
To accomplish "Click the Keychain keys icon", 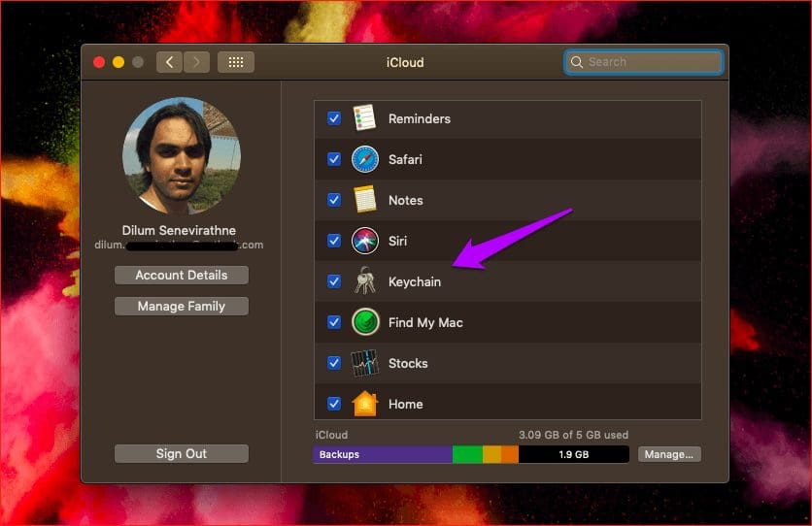I will (x=364, y=280).
